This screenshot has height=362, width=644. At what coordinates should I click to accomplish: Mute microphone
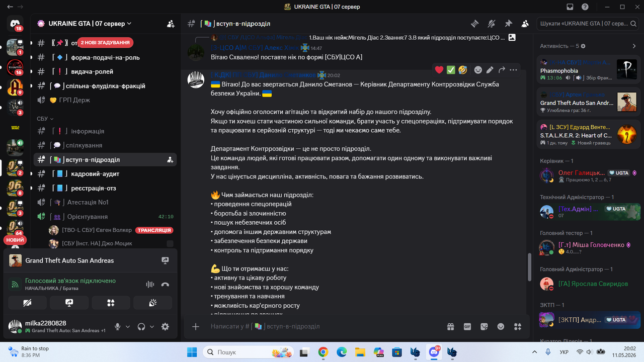pos(117,327)
